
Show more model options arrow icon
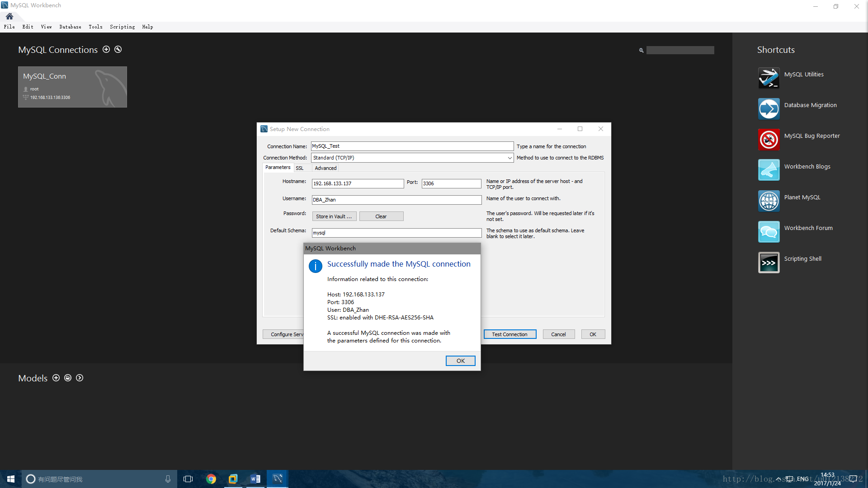pos(80,378)
